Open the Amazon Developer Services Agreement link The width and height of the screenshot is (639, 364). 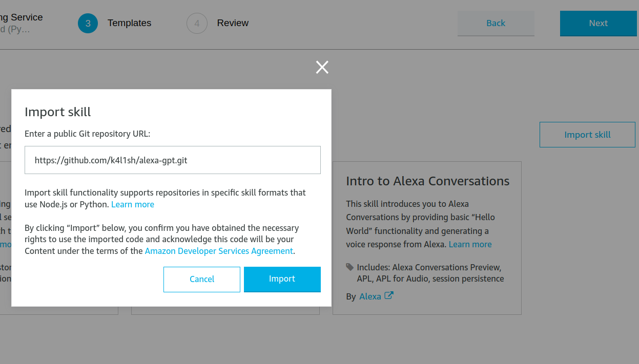(219, 251)
